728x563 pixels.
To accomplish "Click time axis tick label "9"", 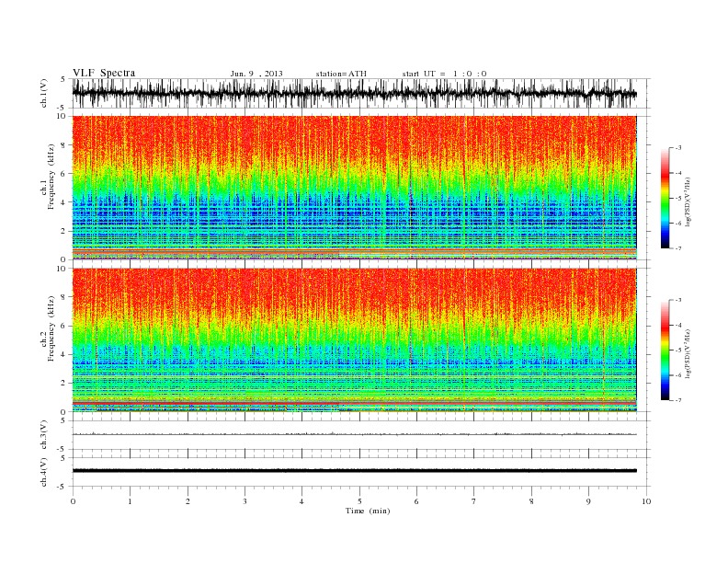I will pos(588,501).
